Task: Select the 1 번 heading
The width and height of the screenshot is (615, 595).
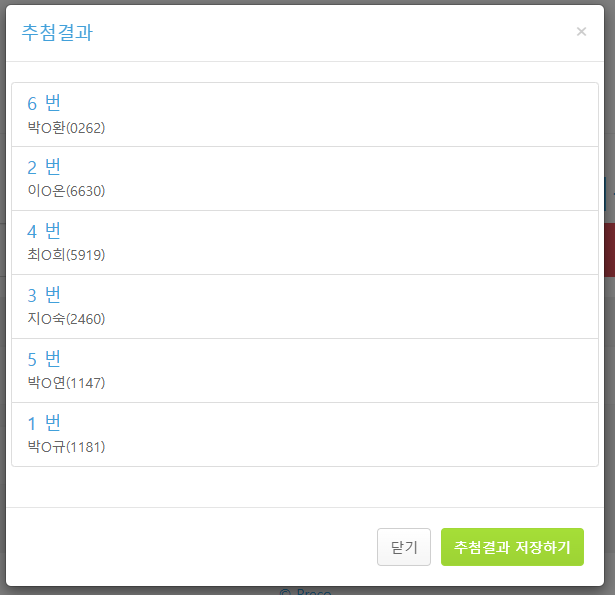Action: [x=44, y=423]
